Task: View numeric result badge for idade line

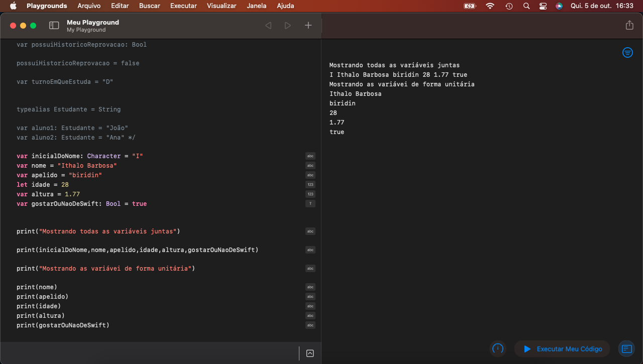Action: (310, 185)
